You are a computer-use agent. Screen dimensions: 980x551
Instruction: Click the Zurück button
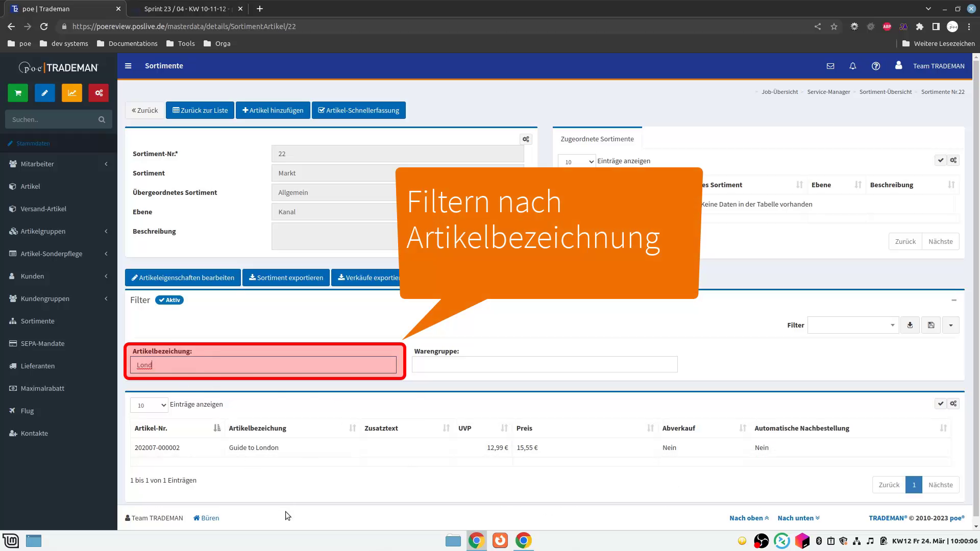(x=145, y=110)
